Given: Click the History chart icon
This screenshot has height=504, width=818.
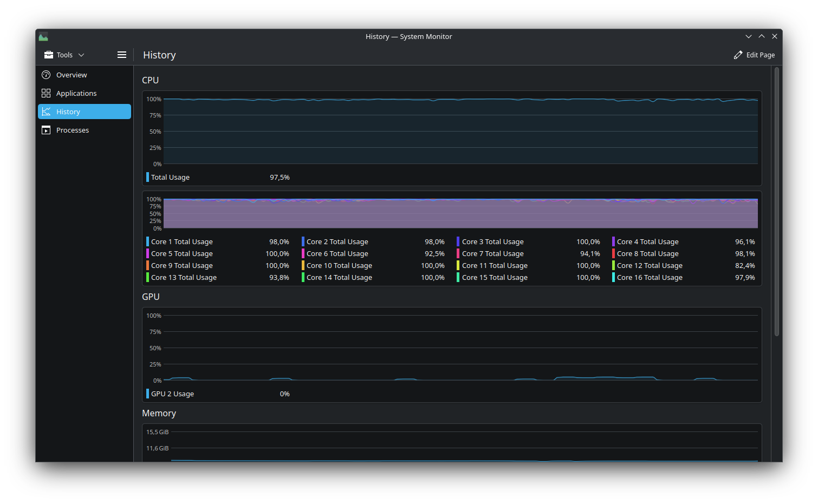Looking at the screenshot, I should tap(46, 112).
